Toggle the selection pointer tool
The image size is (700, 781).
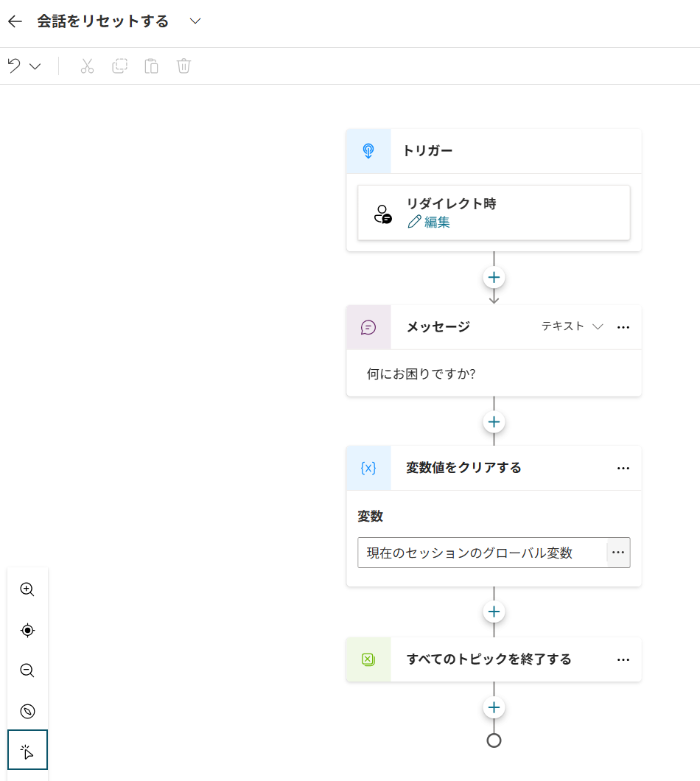[27, 750]
